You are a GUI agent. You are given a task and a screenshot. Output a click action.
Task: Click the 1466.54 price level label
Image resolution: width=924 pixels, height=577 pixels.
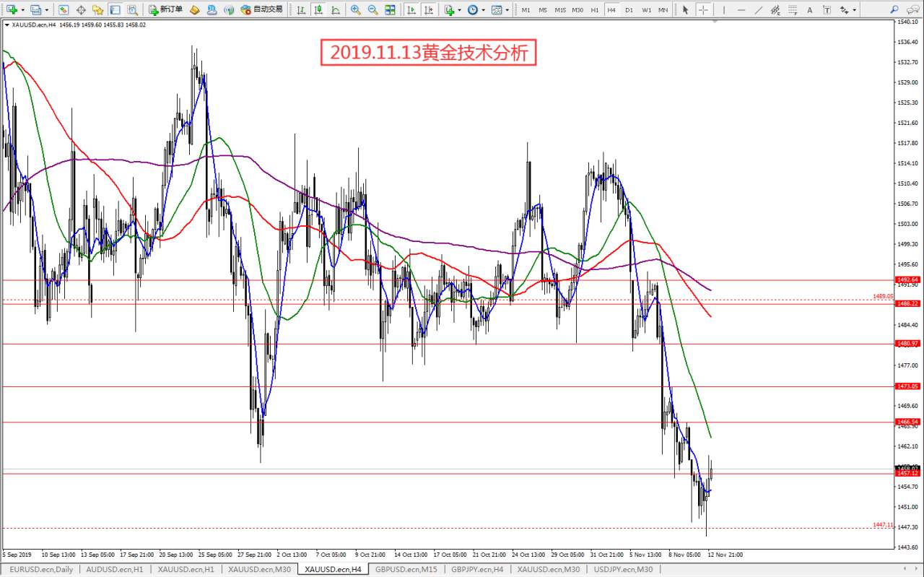click(x=907, y=422)
